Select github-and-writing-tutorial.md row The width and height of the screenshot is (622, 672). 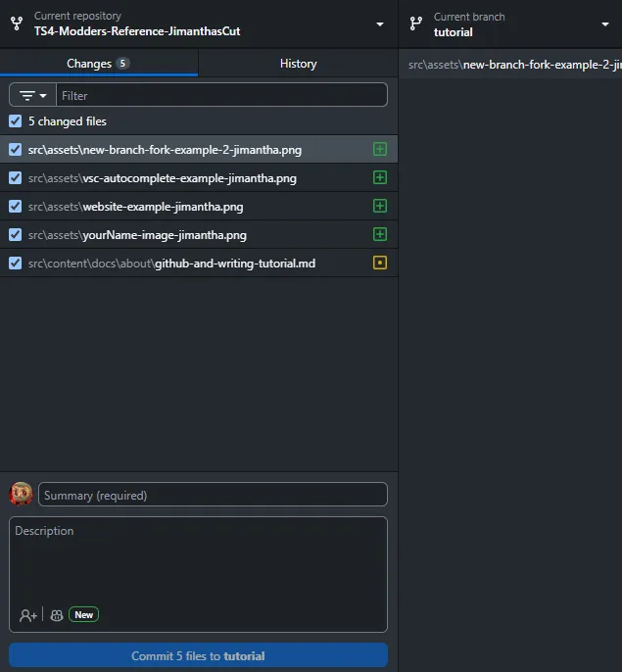(199, 263)
